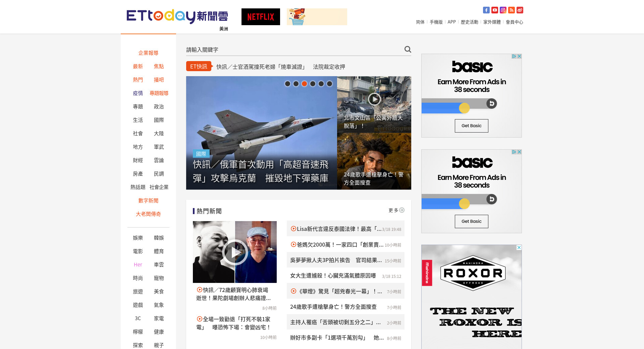Select the first carousel slide dot
Viewport: 644px width, 349px height.
coord(287,84)
